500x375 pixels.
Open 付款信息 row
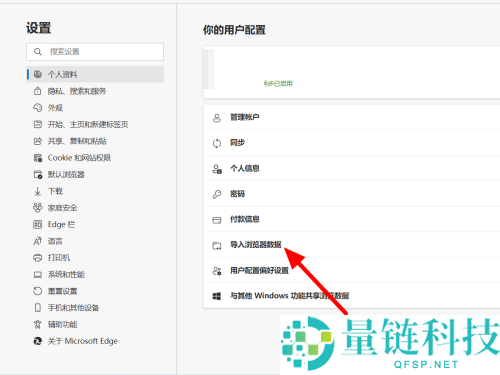point(352,219)
